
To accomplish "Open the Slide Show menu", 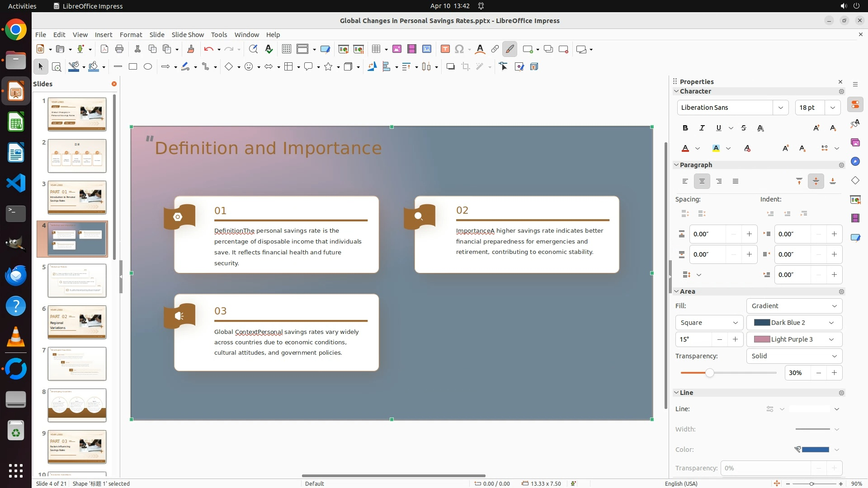I will click(188, 35).
